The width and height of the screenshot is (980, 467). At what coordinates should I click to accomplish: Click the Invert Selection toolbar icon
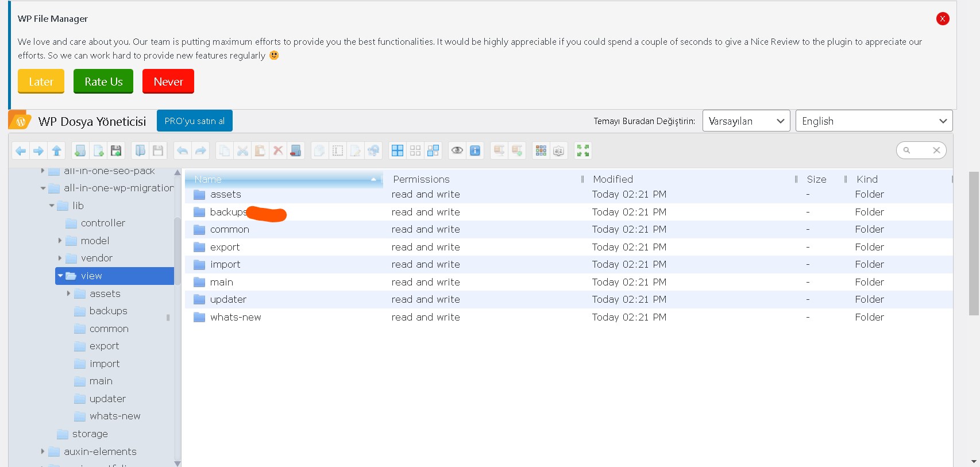pyautogui.click(x=433, y=151)
